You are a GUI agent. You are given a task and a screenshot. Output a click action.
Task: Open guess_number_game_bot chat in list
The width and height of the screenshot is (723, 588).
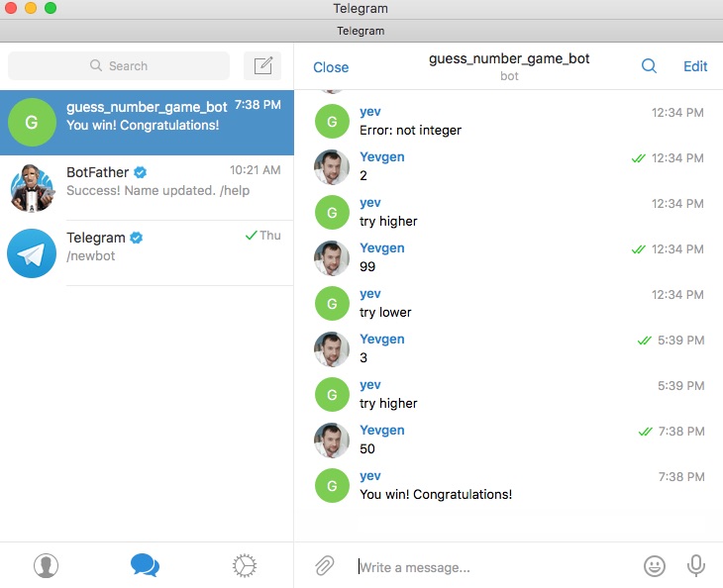[x=147, y=123]
